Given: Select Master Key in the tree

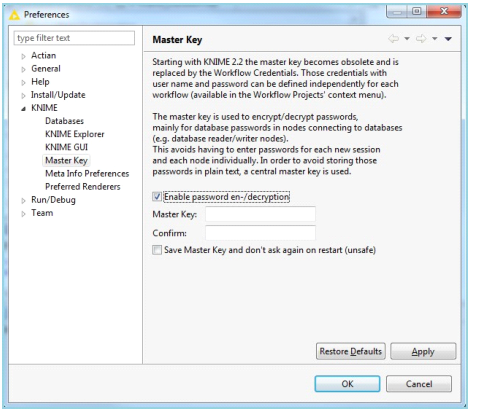Looking at the screenshot, I should 66,160.
